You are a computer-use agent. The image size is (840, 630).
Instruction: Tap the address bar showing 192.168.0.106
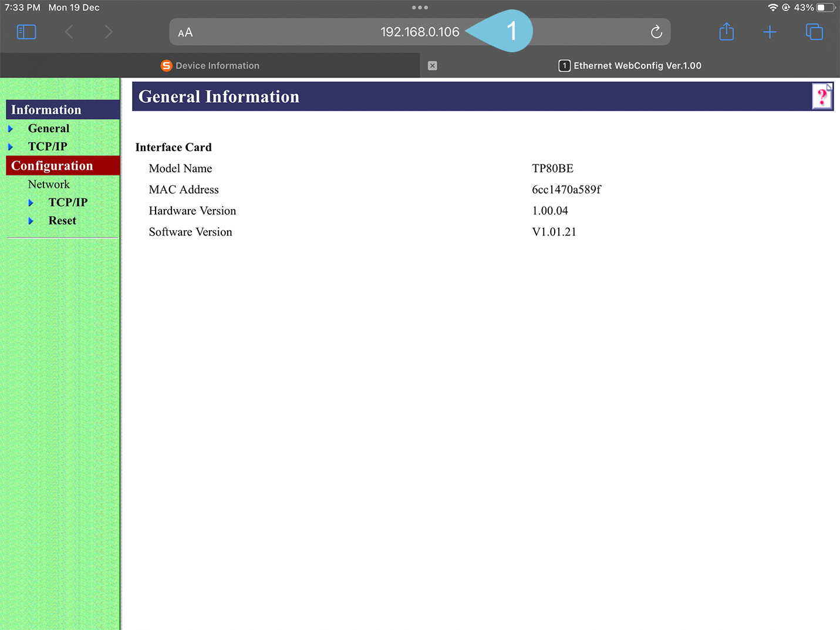419,32
